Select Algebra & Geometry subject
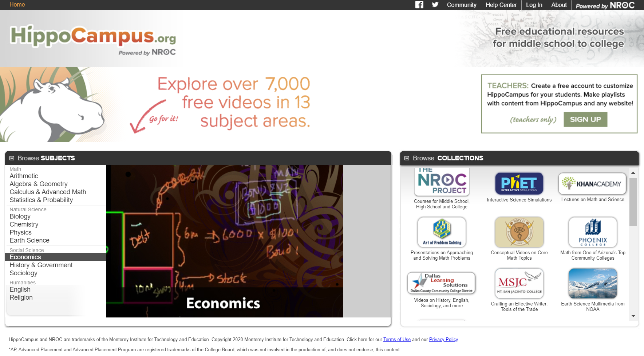The width and height of the screenshot is (644, 356). point(39,184)
